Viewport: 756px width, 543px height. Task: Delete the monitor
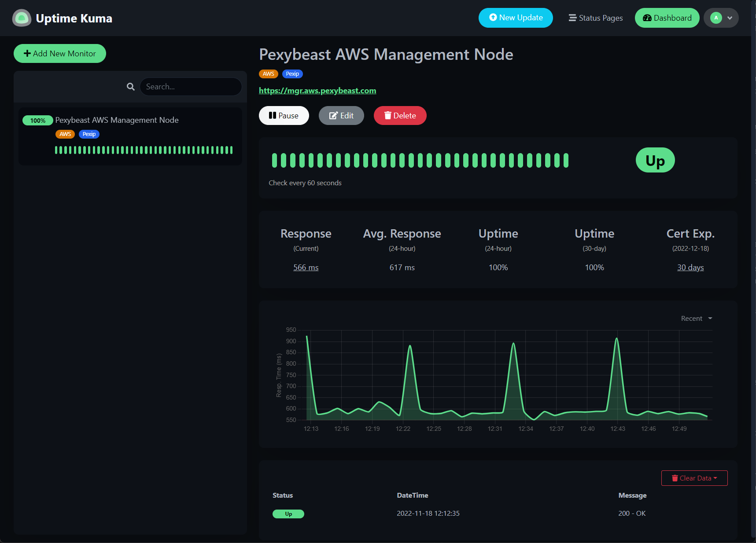point(400,116)
